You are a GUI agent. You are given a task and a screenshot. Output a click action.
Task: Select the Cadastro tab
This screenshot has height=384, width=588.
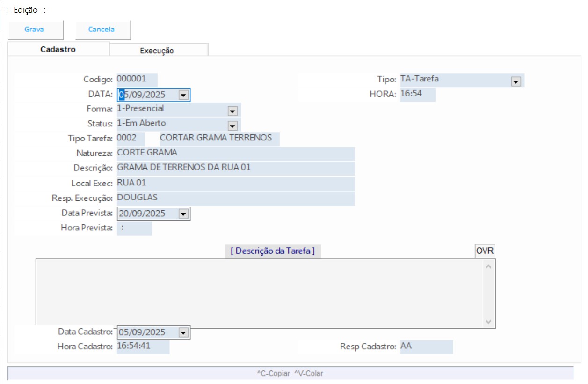tap(58, 49)
